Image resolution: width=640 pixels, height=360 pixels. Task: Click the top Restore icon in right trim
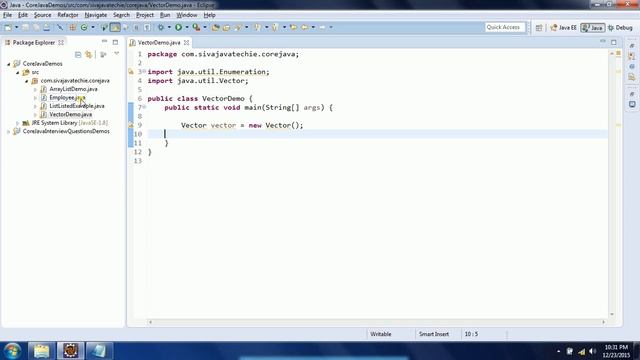point(632,45)
